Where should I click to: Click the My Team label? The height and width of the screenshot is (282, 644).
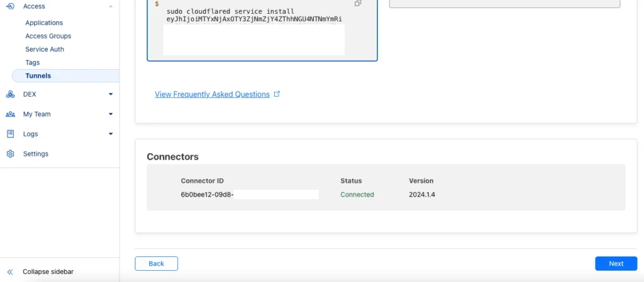click(x=37, y=114)
